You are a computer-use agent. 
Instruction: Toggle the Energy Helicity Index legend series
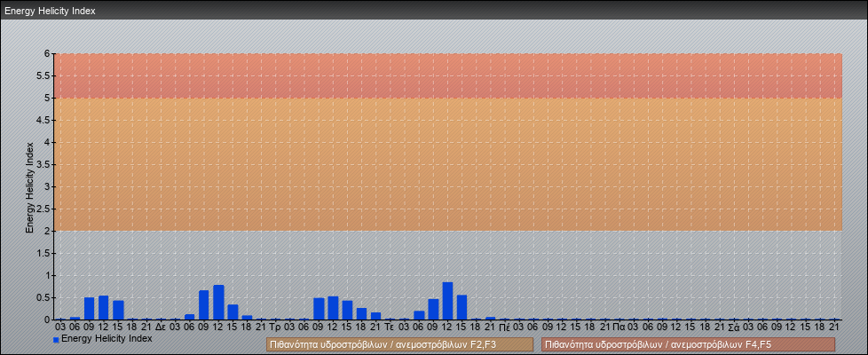click(x=107, y=338)
